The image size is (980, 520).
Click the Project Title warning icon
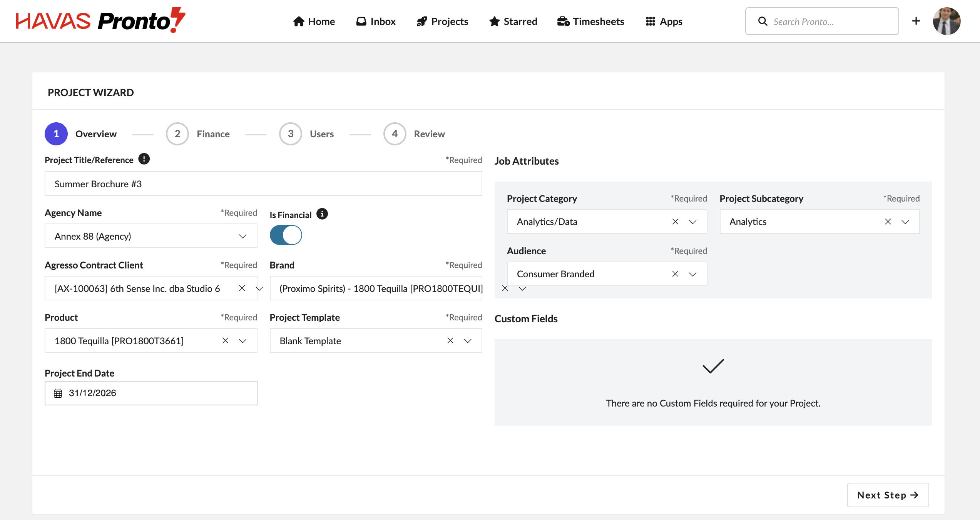pos(144,159)
